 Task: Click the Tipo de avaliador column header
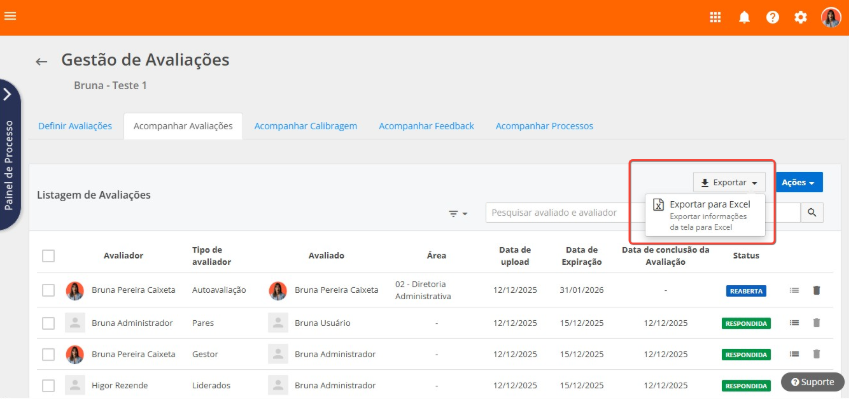(212, 256)
